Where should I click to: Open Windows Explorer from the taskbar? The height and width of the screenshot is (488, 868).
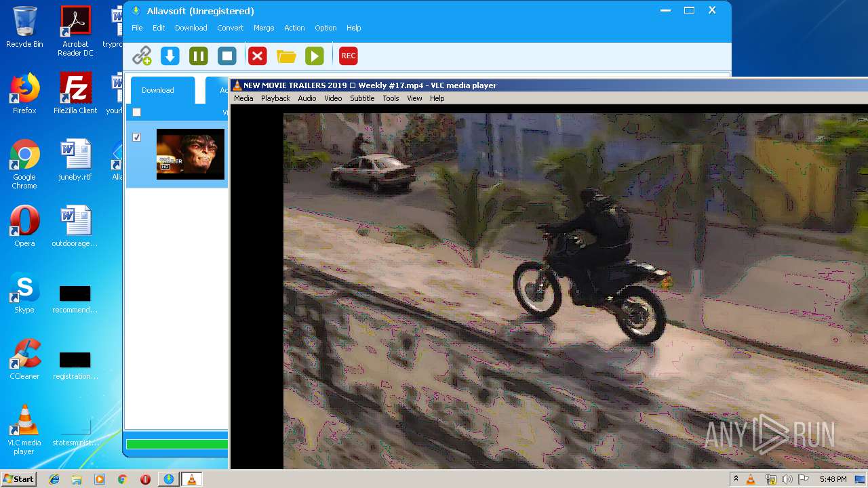[77, 479]
